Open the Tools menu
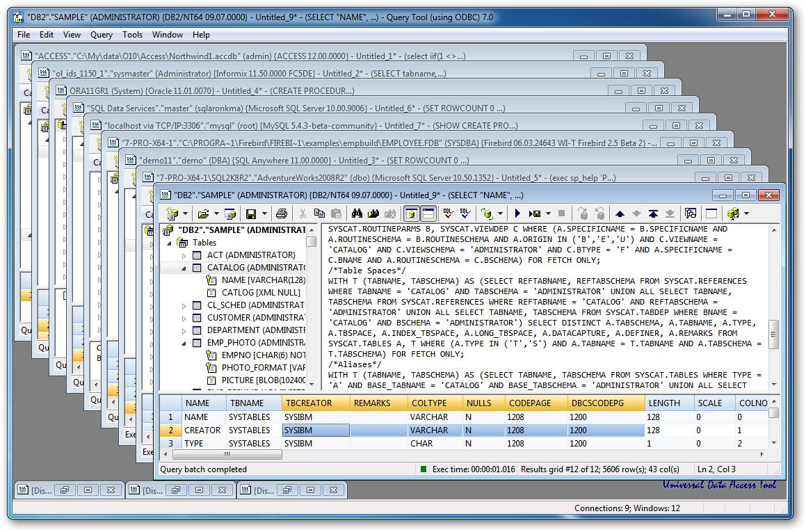 (x=132, y=34)
